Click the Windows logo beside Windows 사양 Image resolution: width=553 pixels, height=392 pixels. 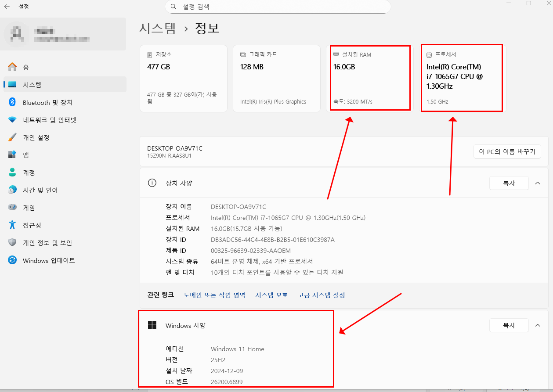point(152,325)
